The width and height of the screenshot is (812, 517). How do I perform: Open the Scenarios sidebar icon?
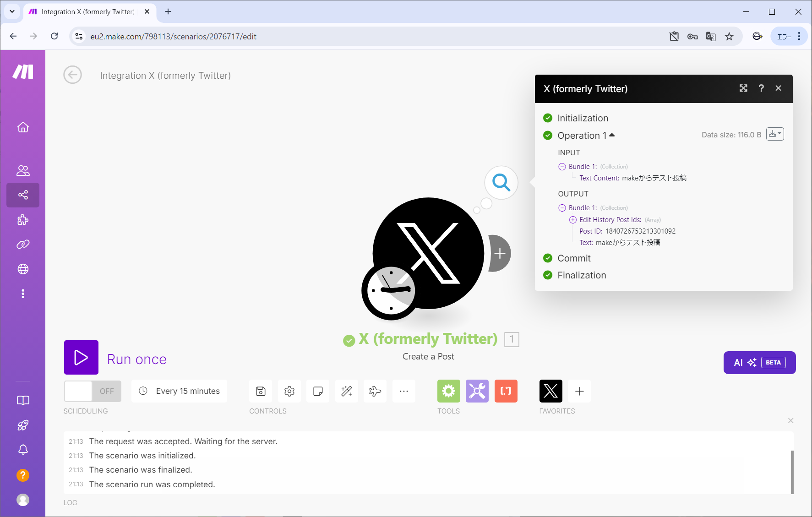pyautogui.click(x=23, y=195)
